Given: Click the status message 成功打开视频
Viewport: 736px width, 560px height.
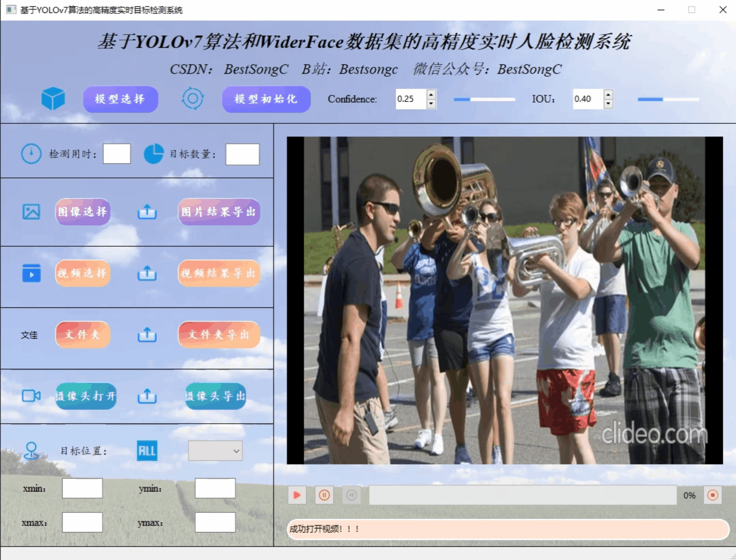Looking at the screenshot, I should 324,529.
